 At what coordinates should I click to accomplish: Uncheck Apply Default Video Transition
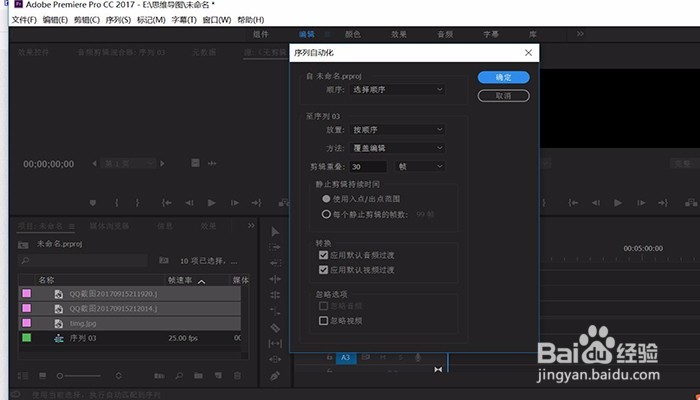[324, 270]
